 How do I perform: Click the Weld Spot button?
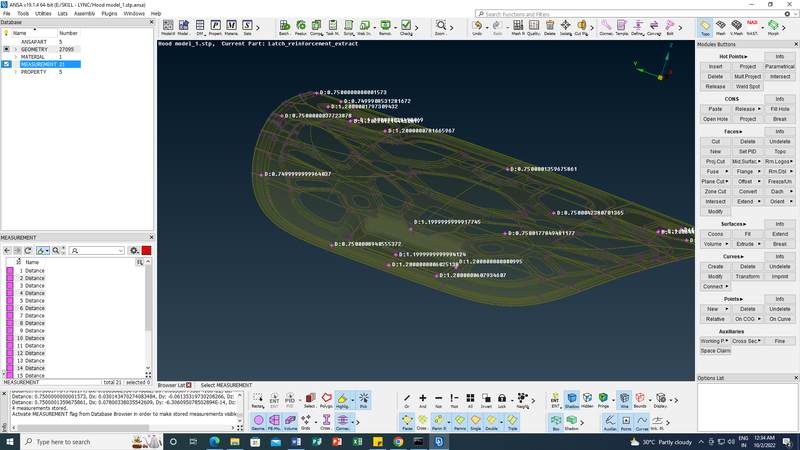[747, 86]
